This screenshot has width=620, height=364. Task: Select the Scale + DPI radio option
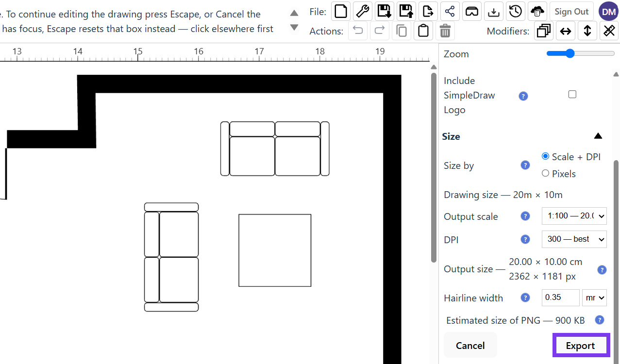click(x=545, y=156)
